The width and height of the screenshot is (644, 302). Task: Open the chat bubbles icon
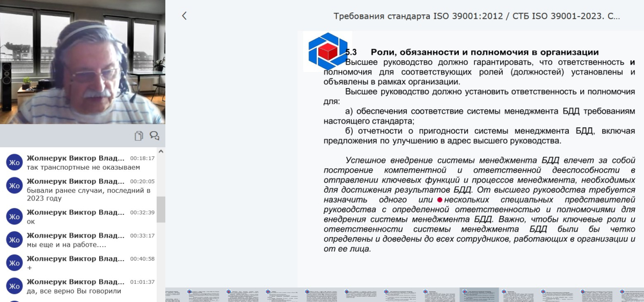pyautogui.click(x=155, y=135)
